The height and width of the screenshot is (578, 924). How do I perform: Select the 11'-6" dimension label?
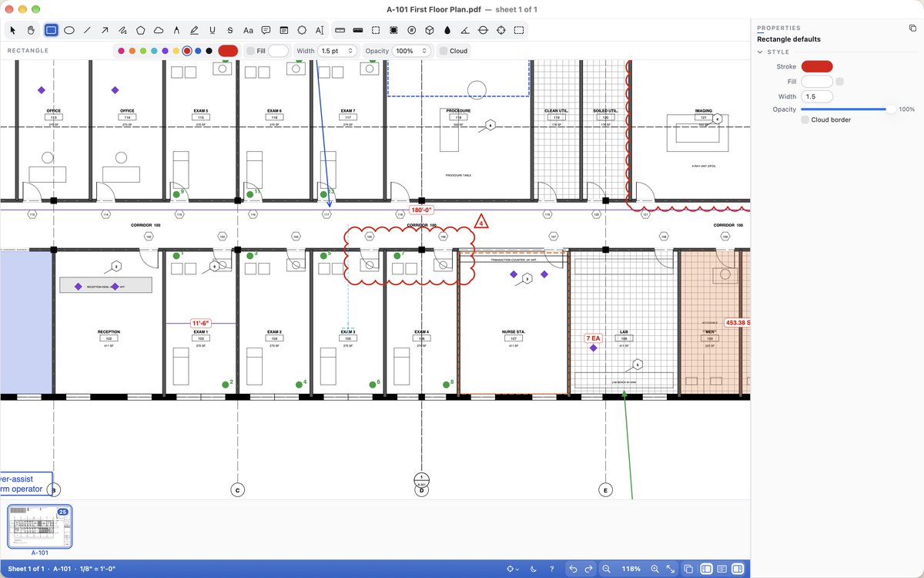[200, 323]
